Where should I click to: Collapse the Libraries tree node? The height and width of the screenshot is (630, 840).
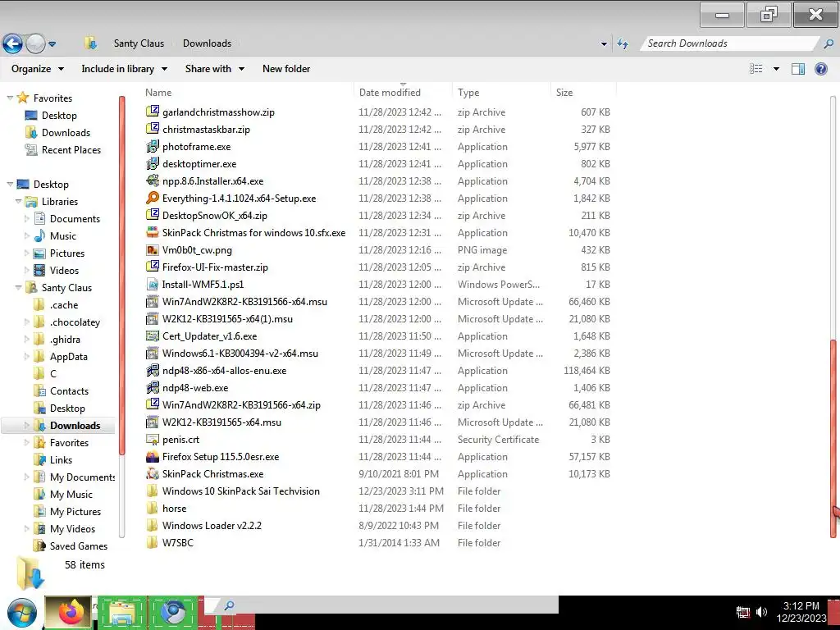(x=18, y=201)
